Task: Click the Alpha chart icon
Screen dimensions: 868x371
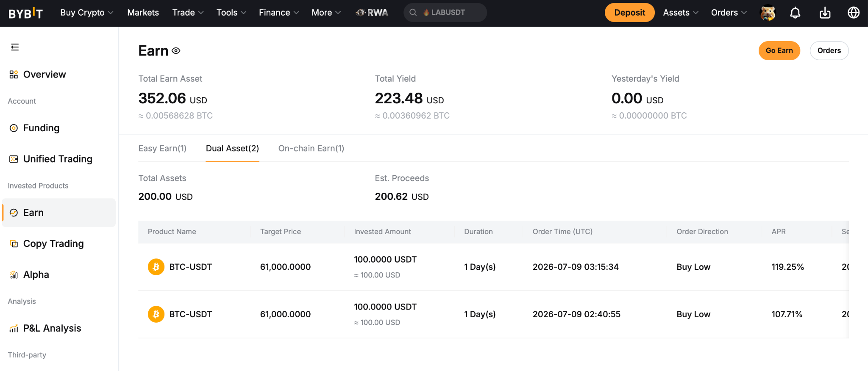Action: (14, 274)
